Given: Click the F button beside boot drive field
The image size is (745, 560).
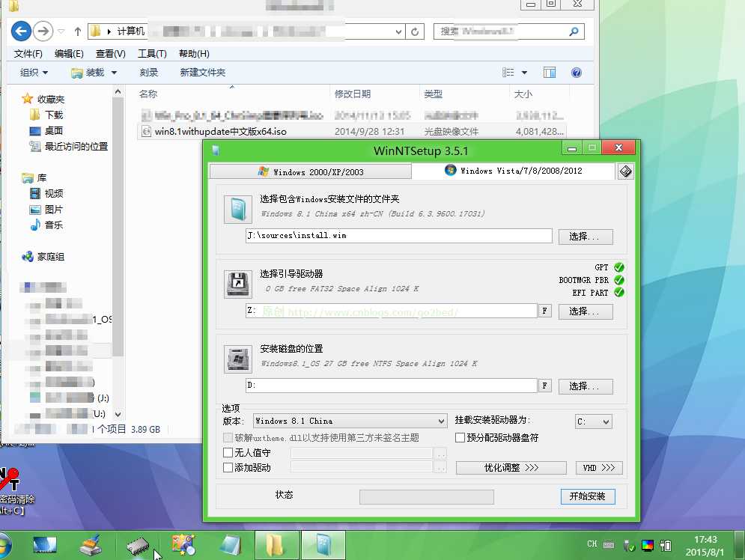Looking at the screenshot, I should click(545, 311).
